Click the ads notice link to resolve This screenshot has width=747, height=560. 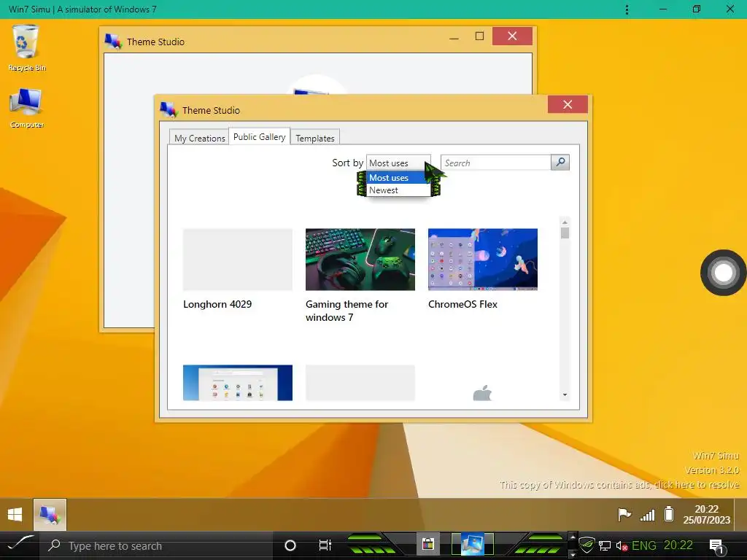619,485
